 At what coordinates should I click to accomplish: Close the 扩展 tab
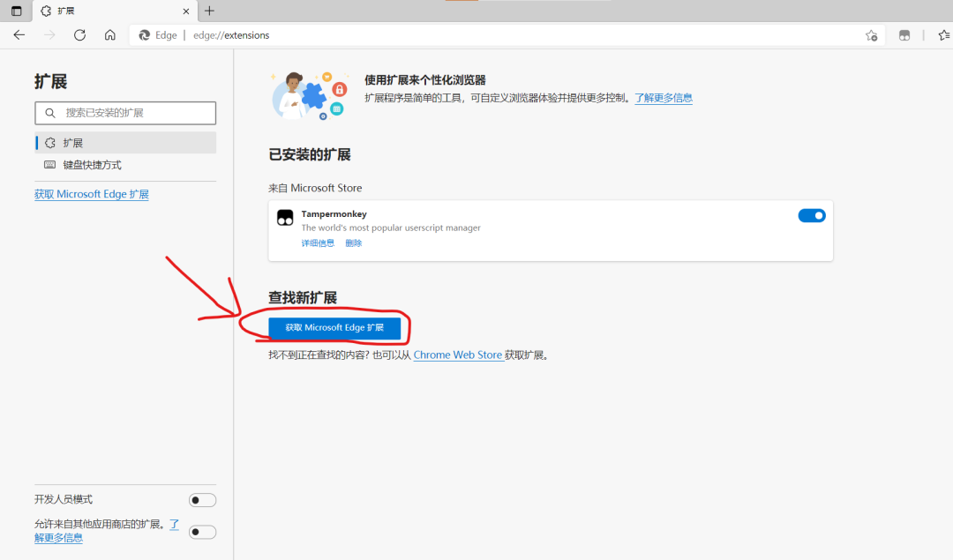186,11
